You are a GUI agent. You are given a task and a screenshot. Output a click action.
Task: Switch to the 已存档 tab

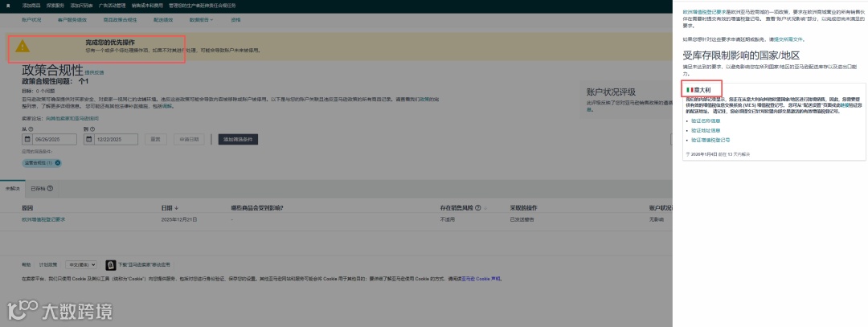[42, 189]
